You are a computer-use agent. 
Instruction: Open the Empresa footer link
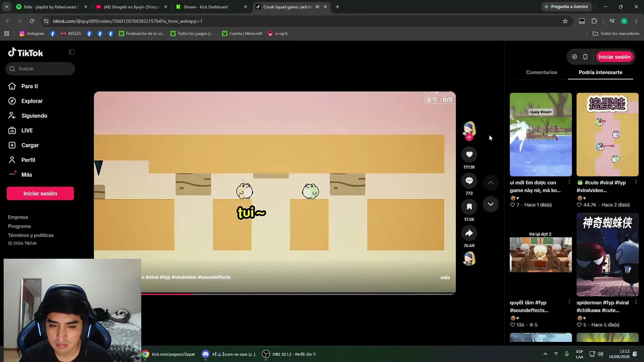tap(18, 217)
